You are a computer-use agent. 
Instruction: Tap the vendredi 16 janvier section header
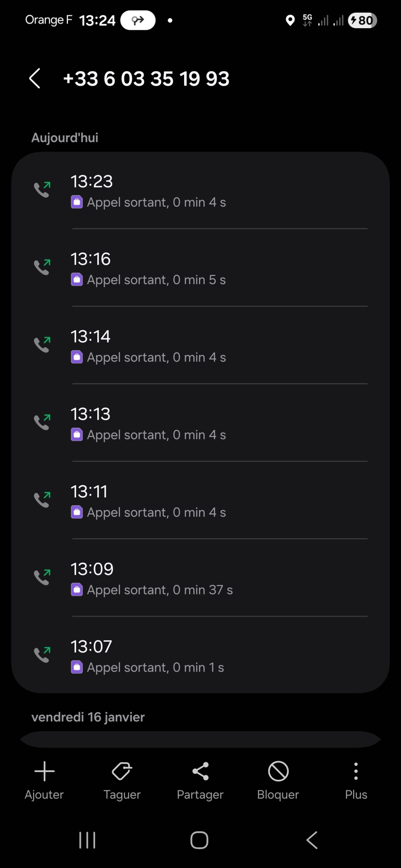click(x=88, y=717)
